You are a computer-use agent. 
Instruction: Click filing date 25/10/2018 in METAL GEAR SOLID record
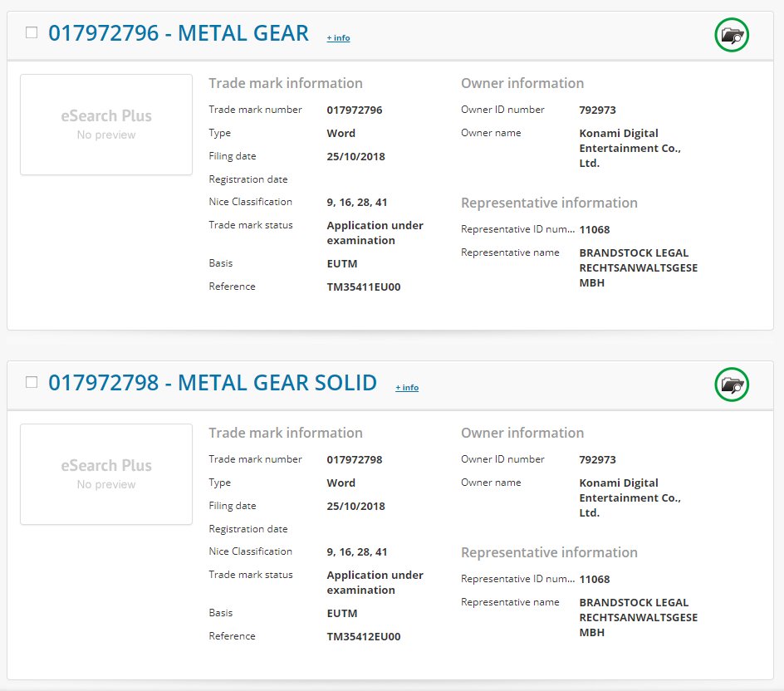(356, 506)
